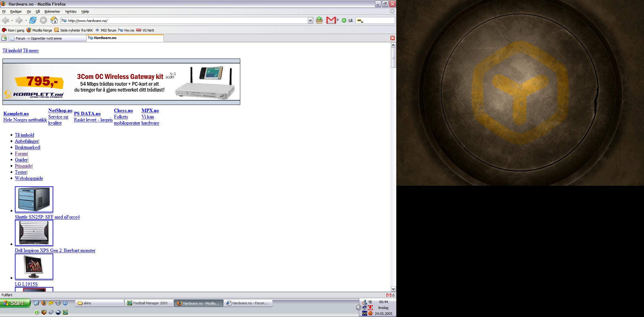Reload the page with the refresh icon
The width and height of the screenshot is (644, 317).
point(33,20)
